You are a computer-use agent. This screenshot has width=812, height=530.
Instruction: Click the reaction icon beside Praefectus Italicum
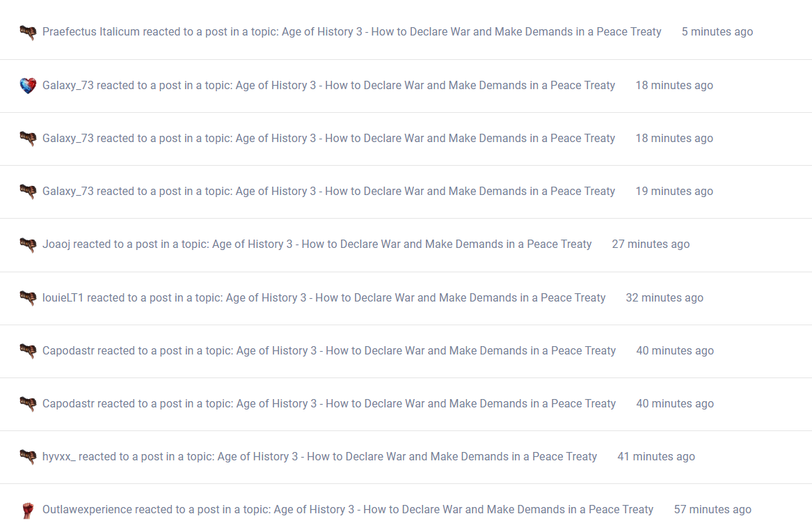28,32
